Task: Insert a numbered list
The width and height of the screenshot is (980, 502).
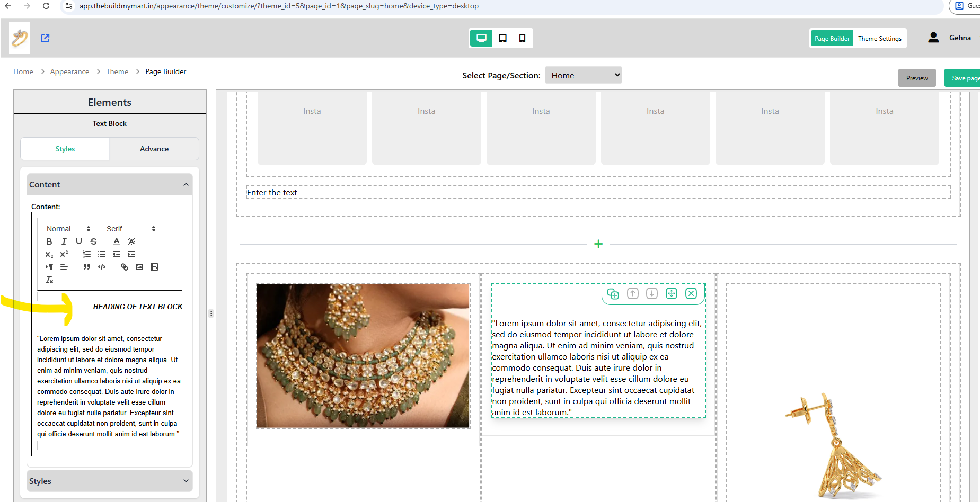Action: [x=87, y=254]
